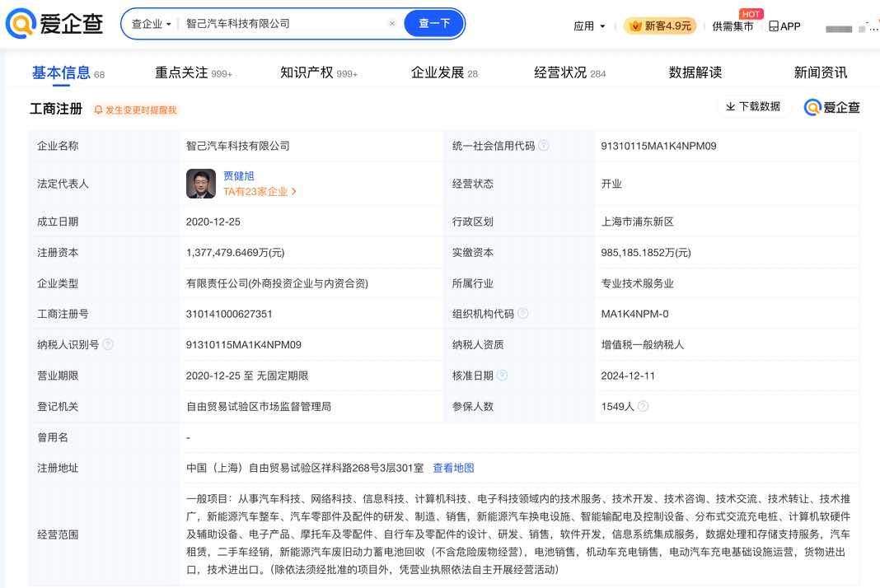The image size is (880, 588).
Task: Open 查看地图 link for address
Action: pyautogui.click(x=453, y=468)
